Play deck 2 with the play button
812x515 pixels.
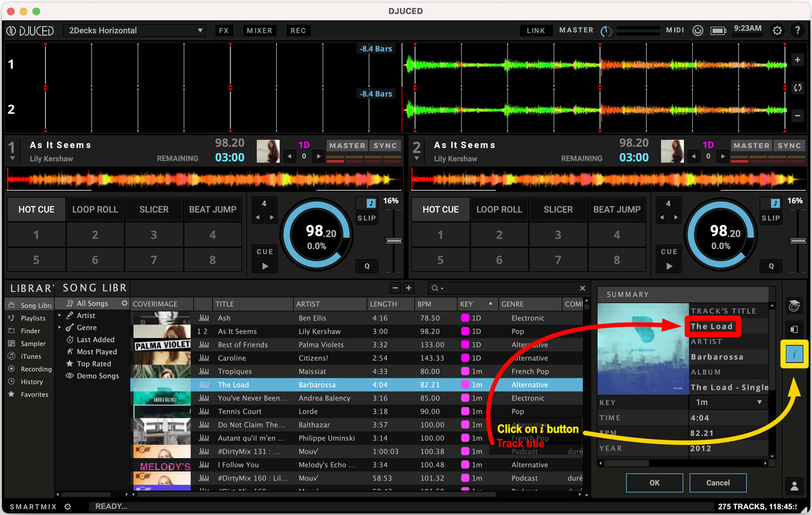click(x=669, y=266)
